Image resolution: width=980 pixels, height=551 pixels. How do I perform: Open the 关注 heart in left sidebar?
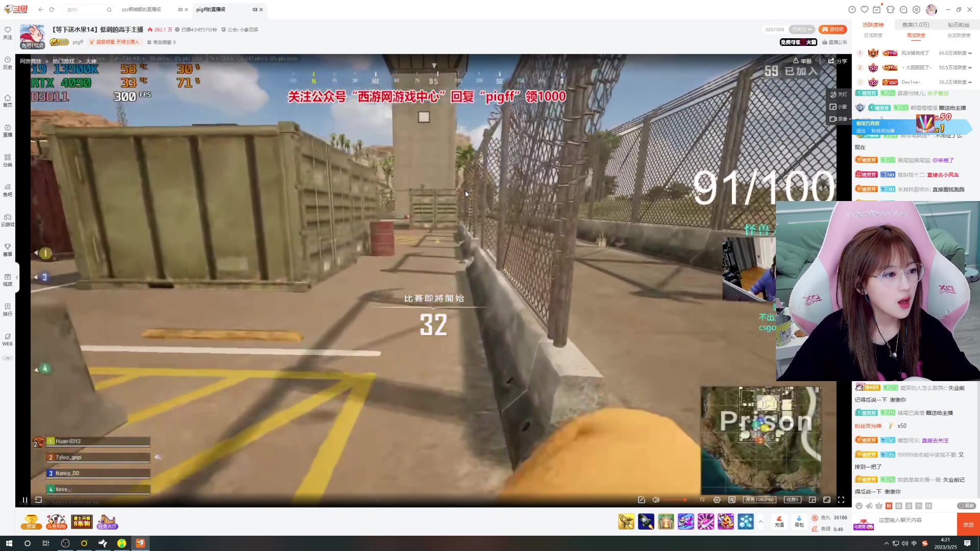coord(8,33)
